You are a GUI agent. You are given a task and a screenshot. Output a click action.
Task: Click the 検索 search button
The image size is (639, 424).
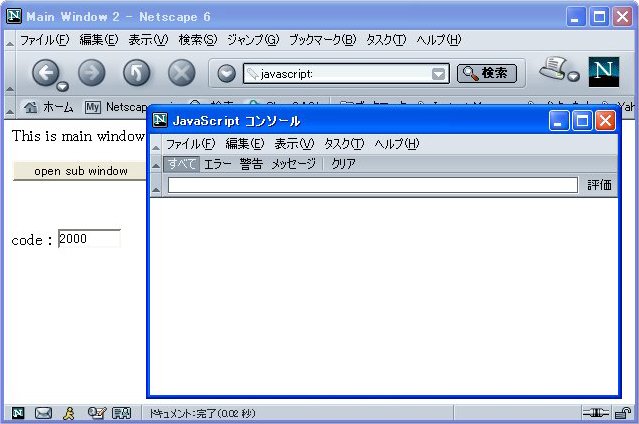point(487,73)
